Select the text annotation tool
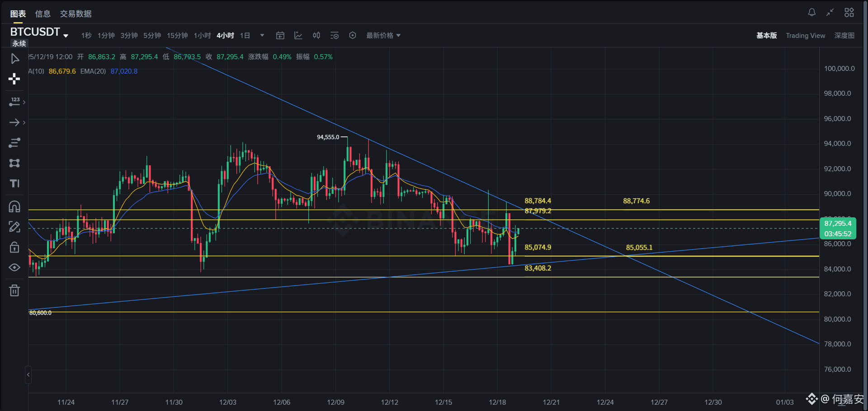This screenshot has height=411, width=868. click(14, 183)
